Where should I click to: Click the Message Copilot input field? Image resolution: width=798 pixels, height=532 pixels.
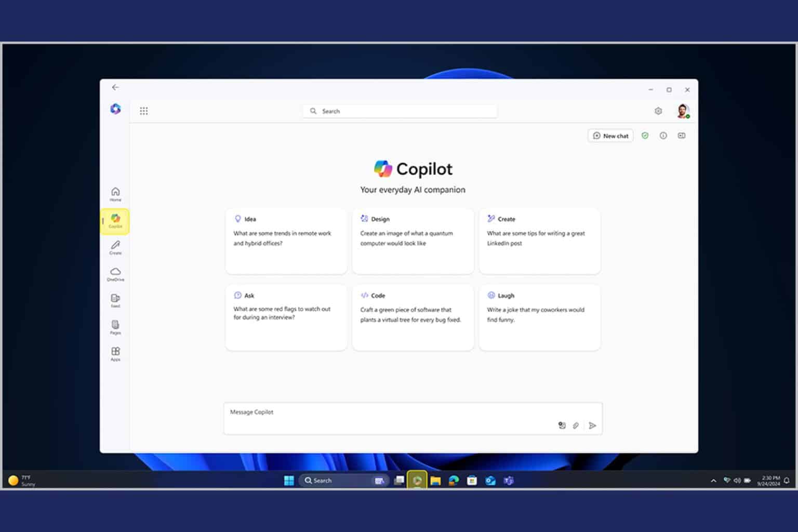pos(413,418)
